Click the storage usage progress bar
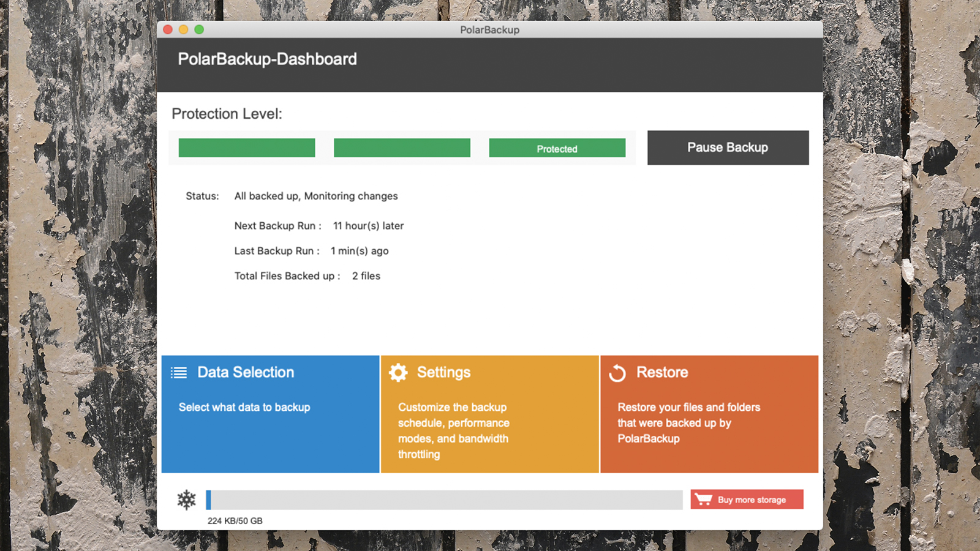 click(x=444, y=500)
